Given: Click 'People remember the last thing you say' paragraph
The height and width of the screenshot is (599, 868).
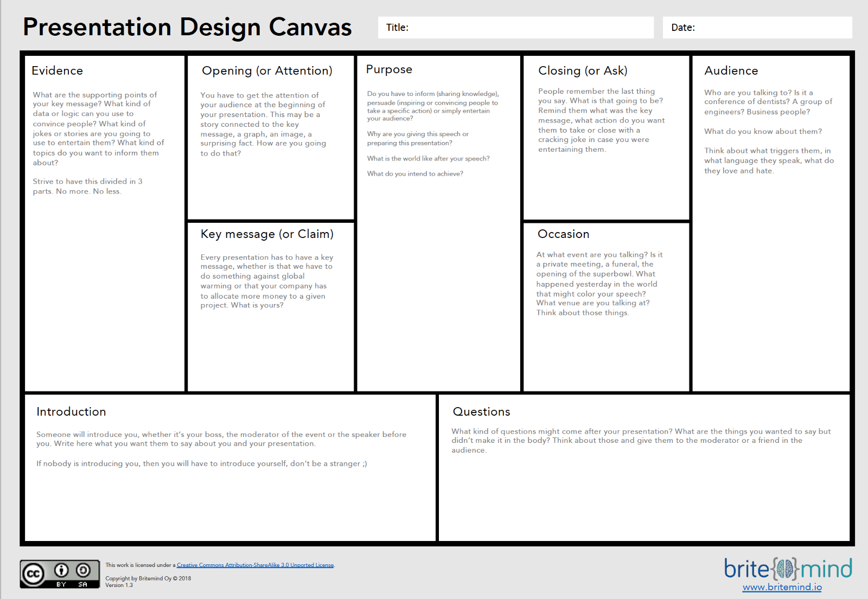Looking at the screenshot, I should [601, 120].
